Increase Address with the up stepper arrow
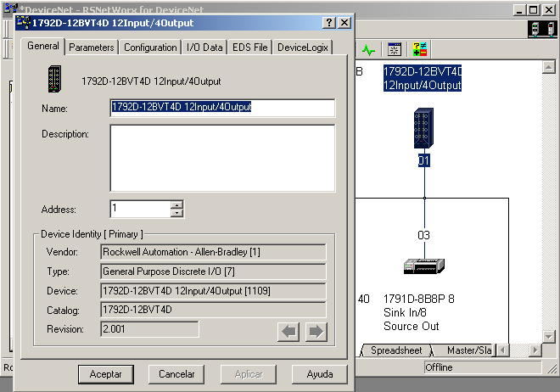The image size is (560, 392). click(x=177, y=205)
